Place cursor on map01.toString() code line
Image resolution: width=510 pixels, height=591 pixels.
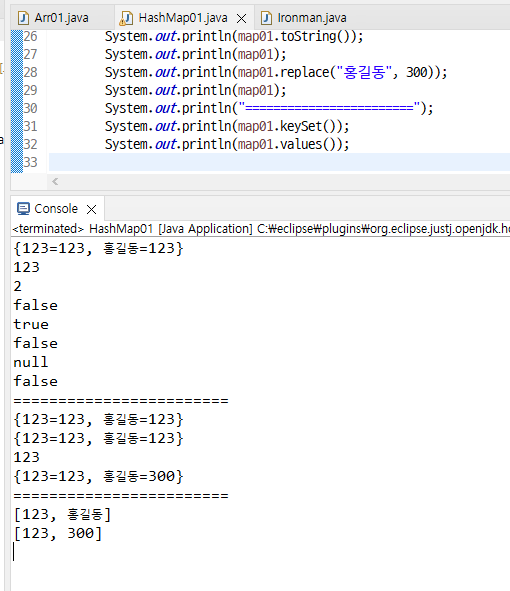[x=234, y=37]
